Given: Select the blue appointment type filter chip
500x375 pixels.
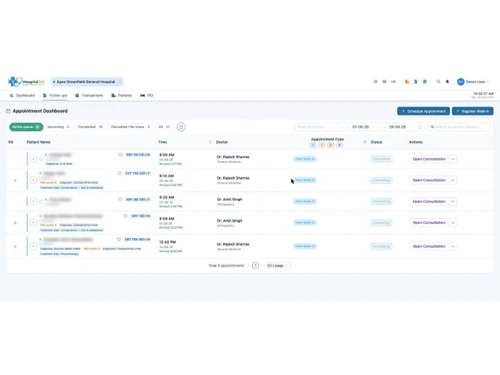Looking at the screenshot, I should click(313, 145).
